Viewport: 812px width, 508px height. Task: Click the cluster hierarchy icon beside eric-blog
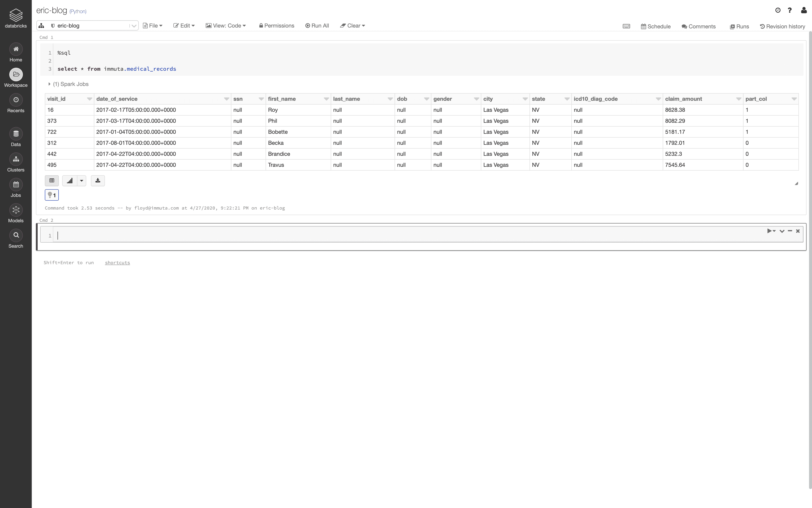(x=41, y=26)
